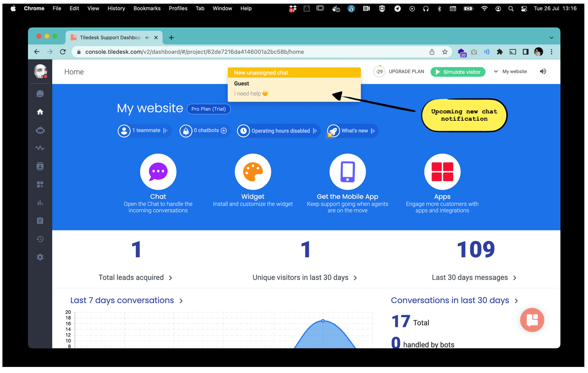Click the Wi-Fi icon in the menu bar
The height and width of the screenshot is (373, 588).
click(484, 8)
